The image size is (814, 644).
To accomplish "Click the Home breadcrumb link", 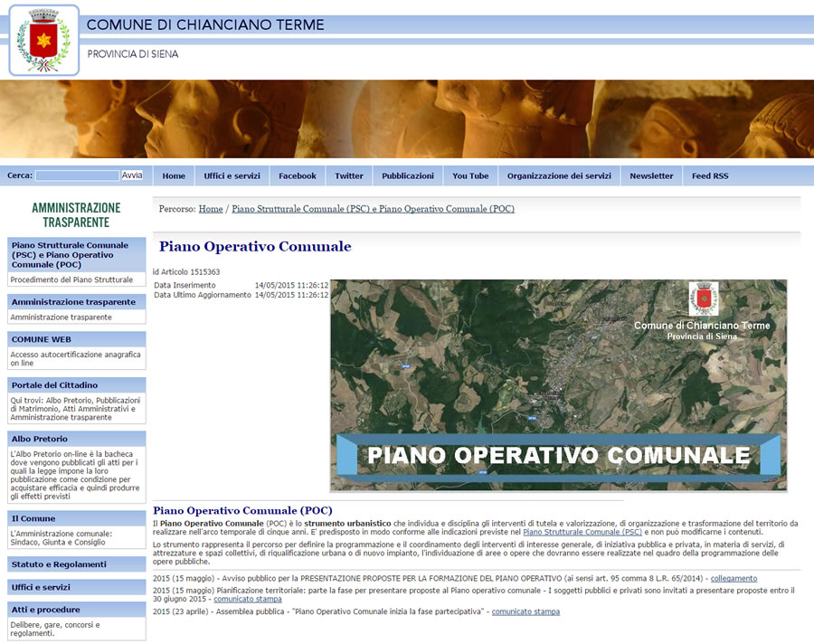I will [x=211, y=209].
